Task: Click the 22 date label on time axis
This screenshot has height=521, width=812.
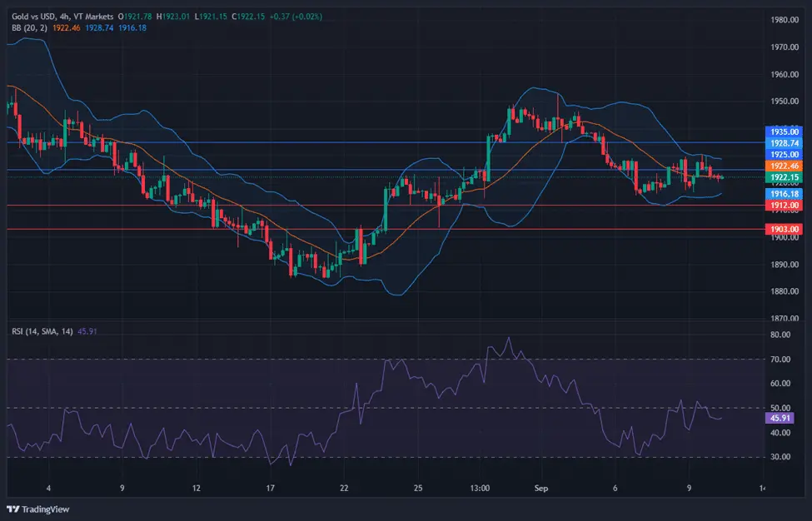Action: pos(344,488)
